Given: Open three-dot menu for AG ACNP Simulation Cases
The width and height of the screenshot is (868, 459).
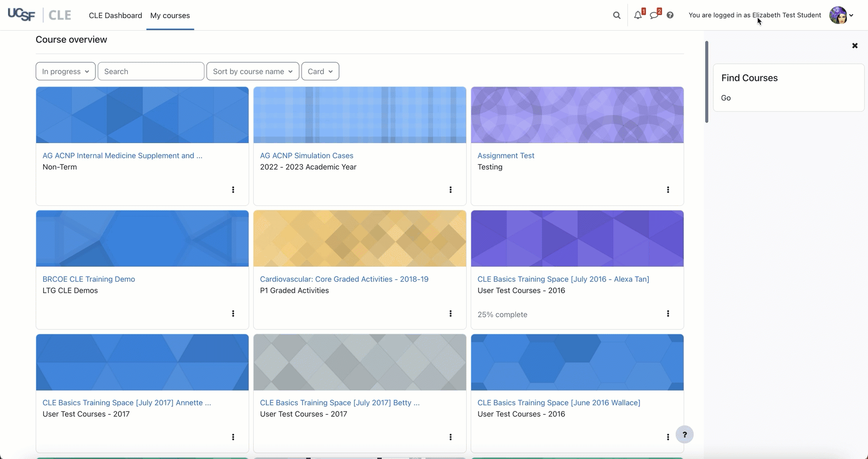Looking at the screenshot, I should (451, 190).
